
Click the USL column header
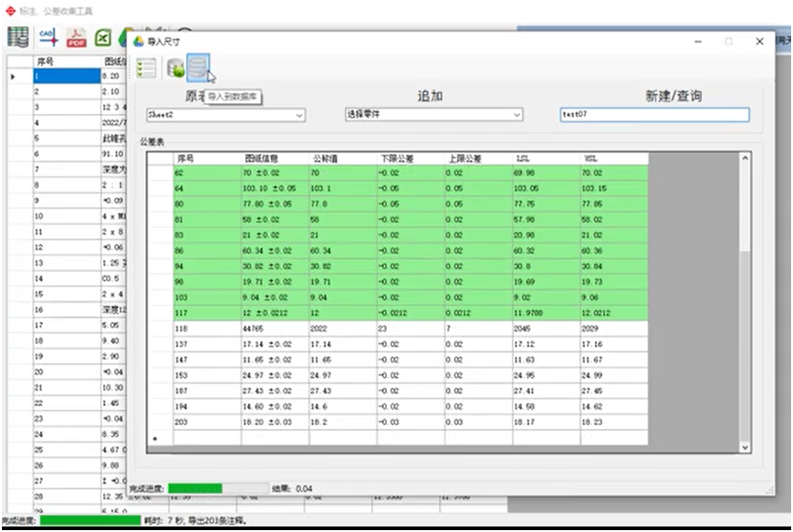click(x=614, y=158)
